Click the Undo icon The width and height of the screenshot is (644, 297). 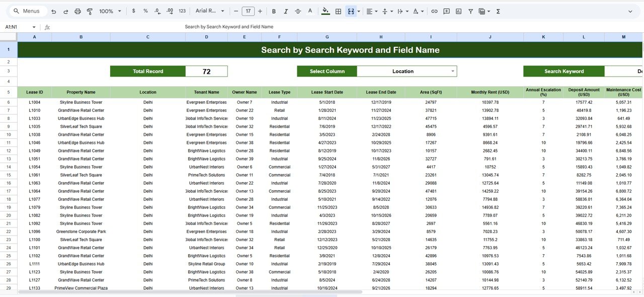pyautogui.click(x=53, y=11)
